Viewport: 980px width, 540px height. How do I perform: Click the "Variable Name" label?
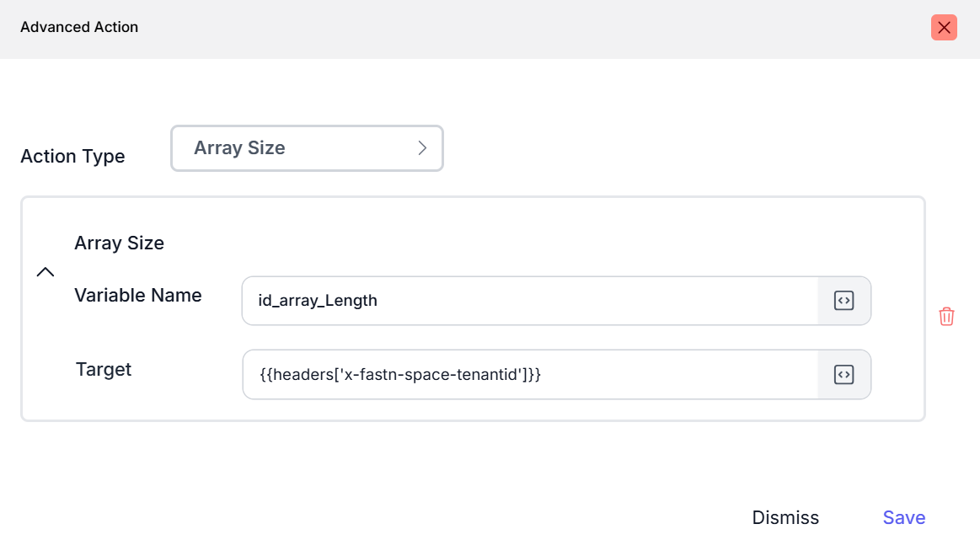click(x=138, y=296)
